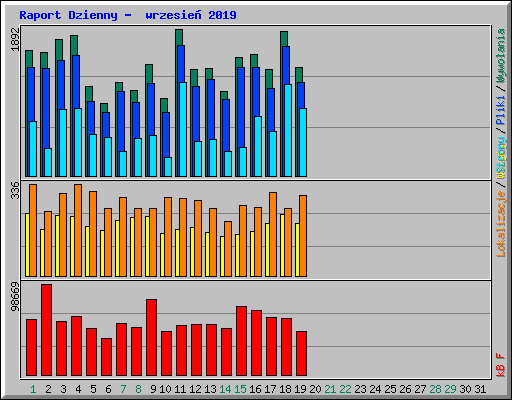The height and width of the screenshot is (400, 512).
Task: Click day label '27' on the x-axis
Action: (420, 389)
